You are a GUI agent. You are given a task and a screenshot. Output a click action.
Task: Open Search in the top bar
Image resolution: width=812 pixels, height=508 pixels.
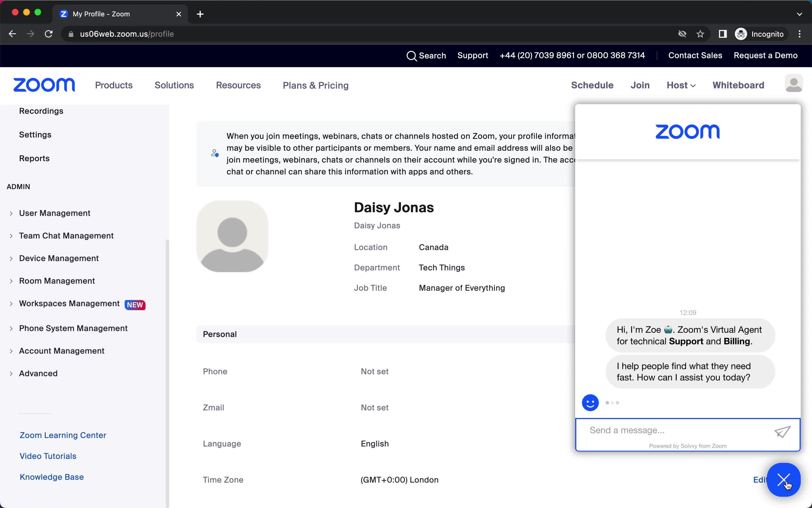pyautogui.click(x=426, y=55)
